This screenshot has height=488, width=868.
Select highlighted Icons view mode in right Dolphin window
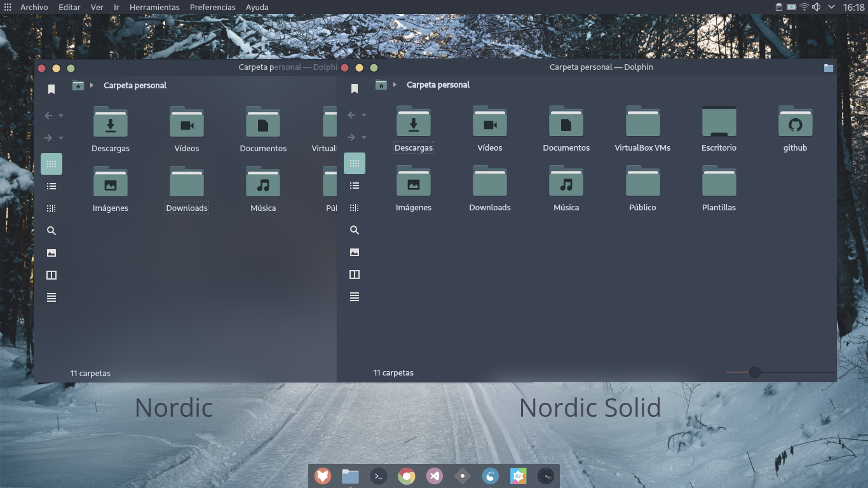coord(355,163)
